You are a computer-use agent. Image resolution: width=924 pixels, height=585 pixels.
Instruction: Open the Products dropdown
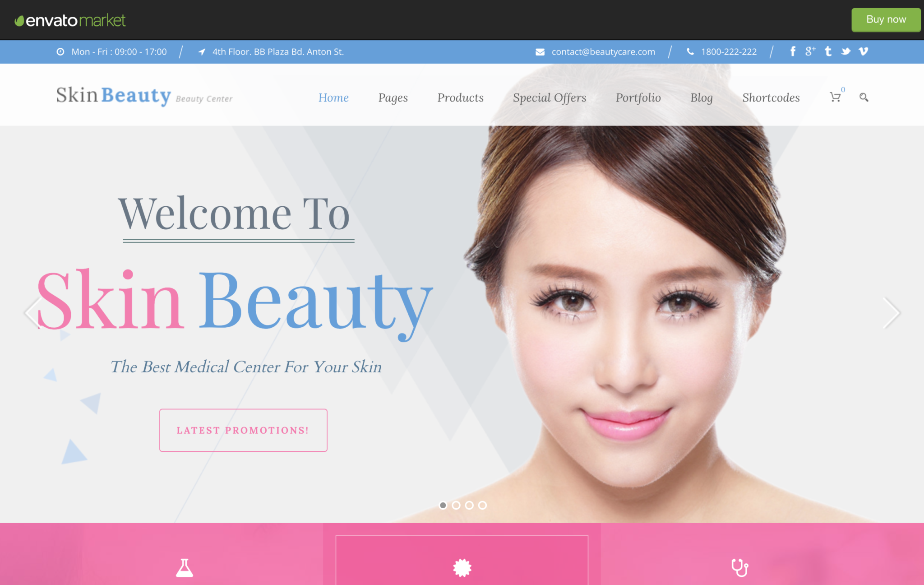[460, 97]
